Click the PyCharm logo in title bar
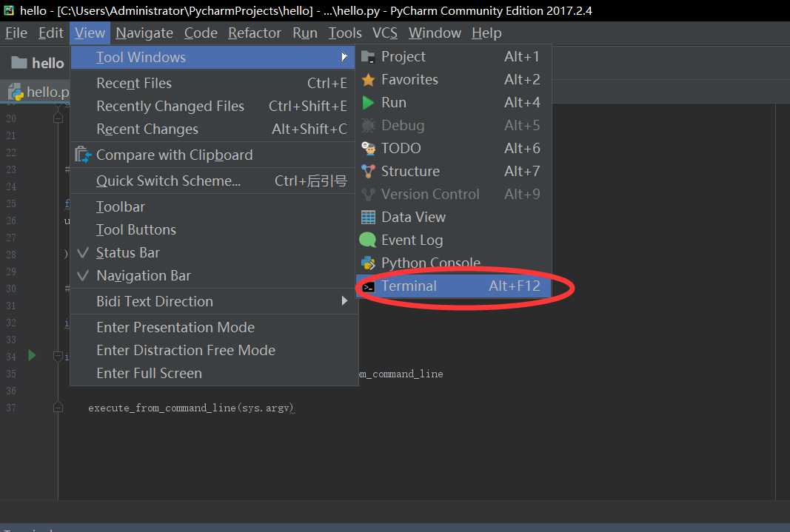Screen dimensions: 790x532 coord(9,10)
